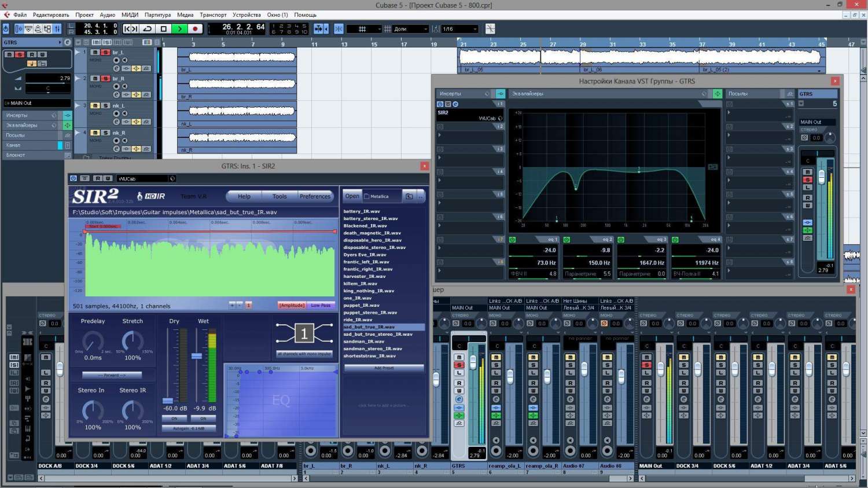Toggle the eq 1 band power button
Viewport: 868px width, 488px height.
click(512, 240)
